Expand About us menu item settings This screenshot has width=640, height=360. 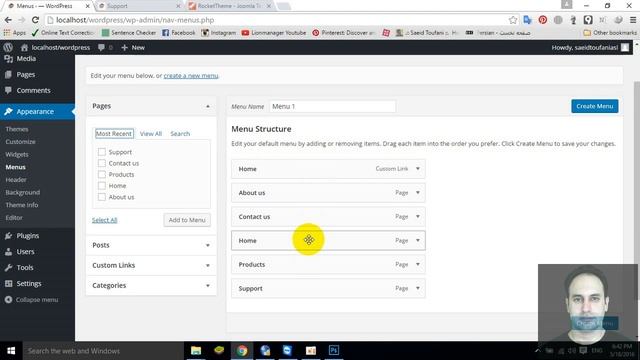(418, 193)
